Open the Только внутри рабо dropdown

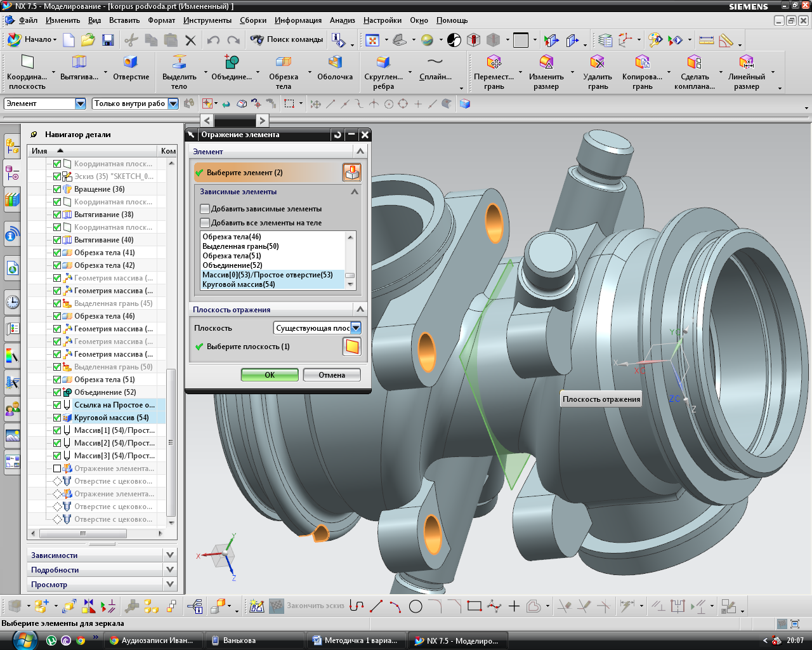point(173,103)
